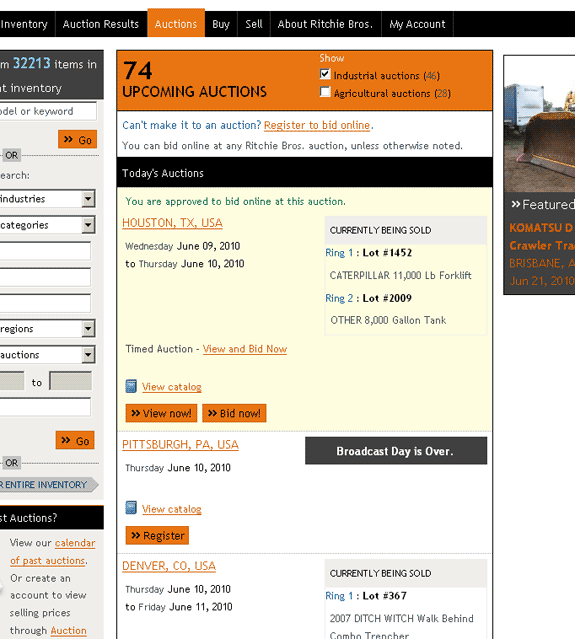
Task: Click the third blank field below categories
Action: coord(45,303)
